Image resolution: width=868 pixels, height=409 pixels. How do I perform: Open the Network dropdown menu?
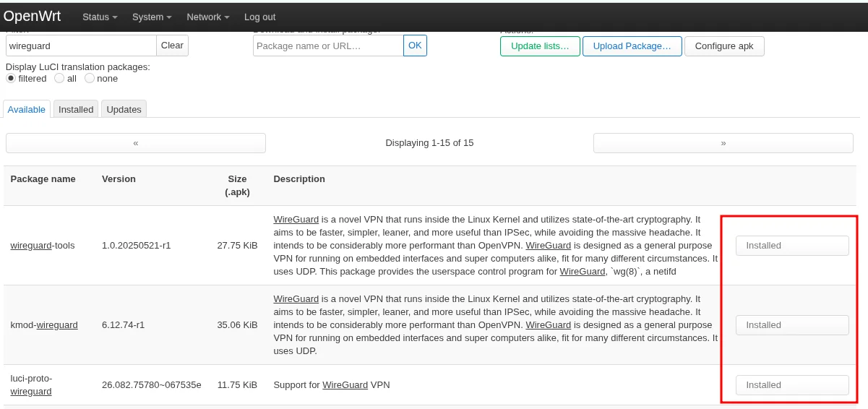(x=208, y=17)
